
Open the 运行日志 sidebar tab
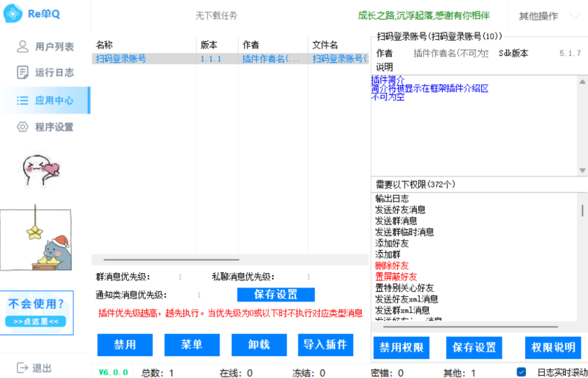54,72
